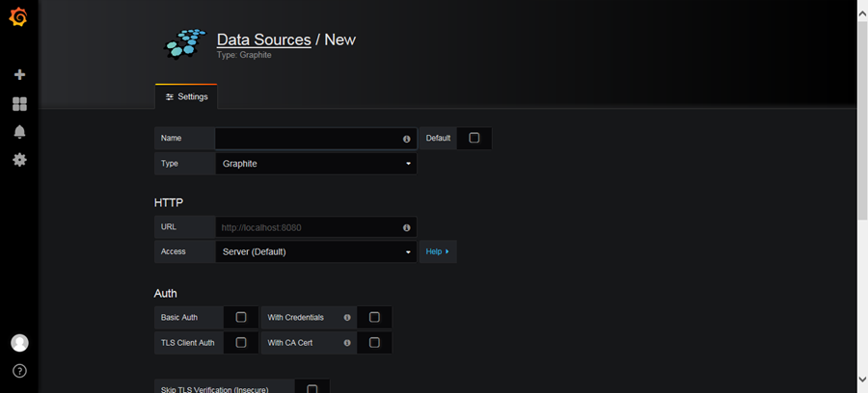Screen dimensions: 868x393
Task: Open the Grafana logo home menu
Action: click(x=18, y=16)
